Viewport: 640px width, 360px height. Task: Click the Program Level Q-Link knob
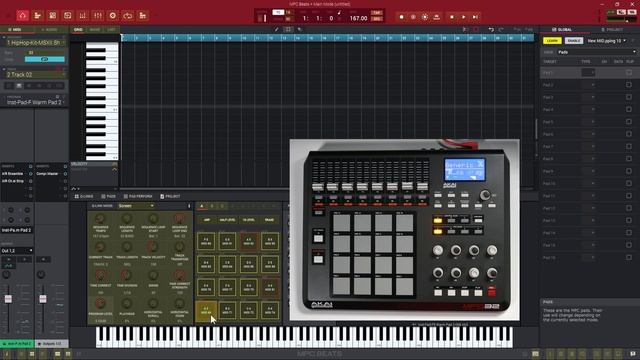[x=100, y=303]
